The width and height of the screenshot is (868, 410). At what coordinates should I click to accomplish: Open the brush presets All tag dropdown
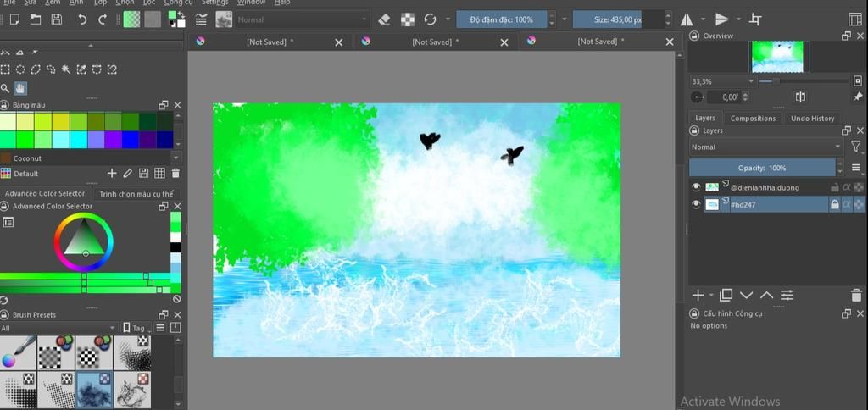click(58, 328)
